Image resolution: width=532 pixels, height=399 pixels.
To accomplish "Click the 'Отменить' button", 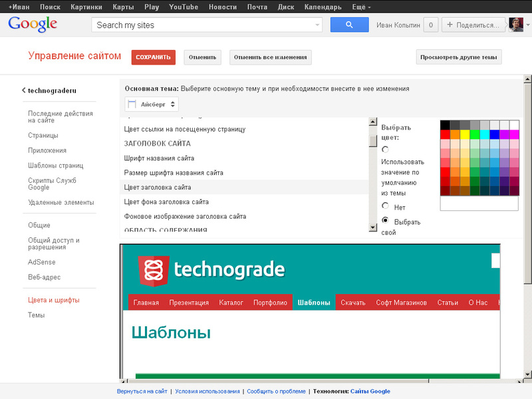I will (x=203, y=57).
